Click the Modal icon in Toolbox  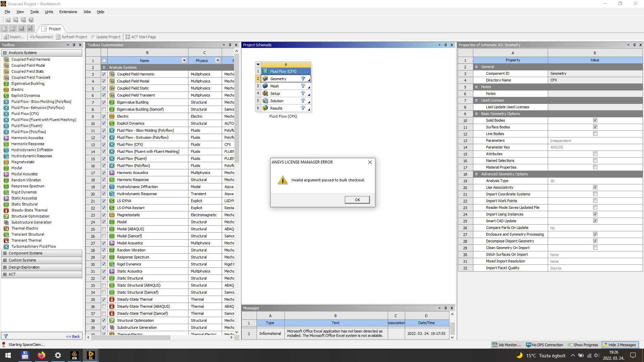click(6, 168)
